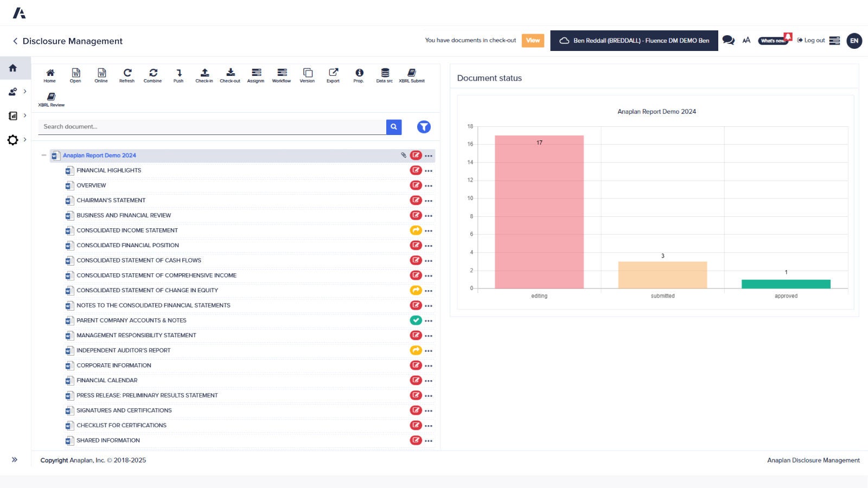Click in the document search field
The width and height of the screenshot is (868, 488).
tap(212, 126)
